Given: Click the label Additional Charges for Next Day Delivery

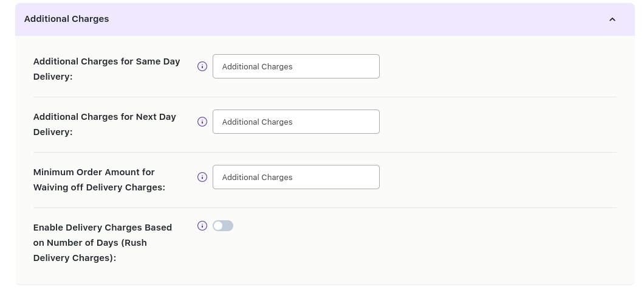Looking at the screenshot, I should point(104,124).
